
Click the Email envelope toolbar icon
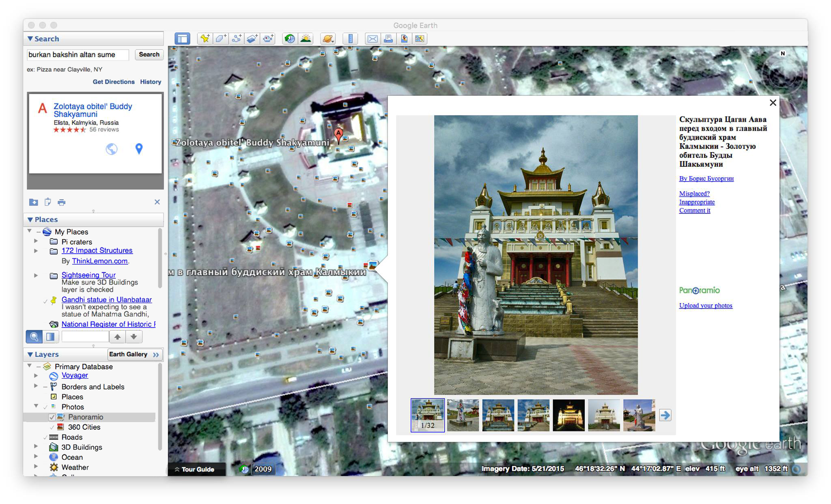(372, 39)
